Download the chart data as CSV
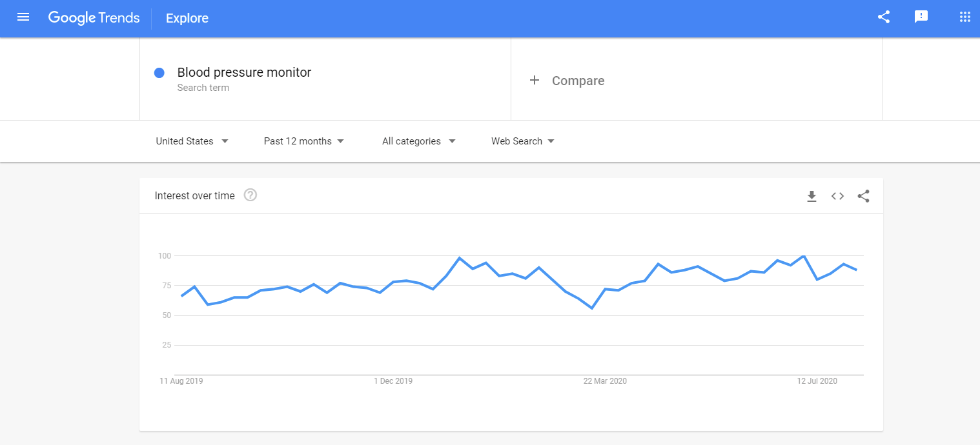This screenshot has width=980, height=445. click(812, 196)
